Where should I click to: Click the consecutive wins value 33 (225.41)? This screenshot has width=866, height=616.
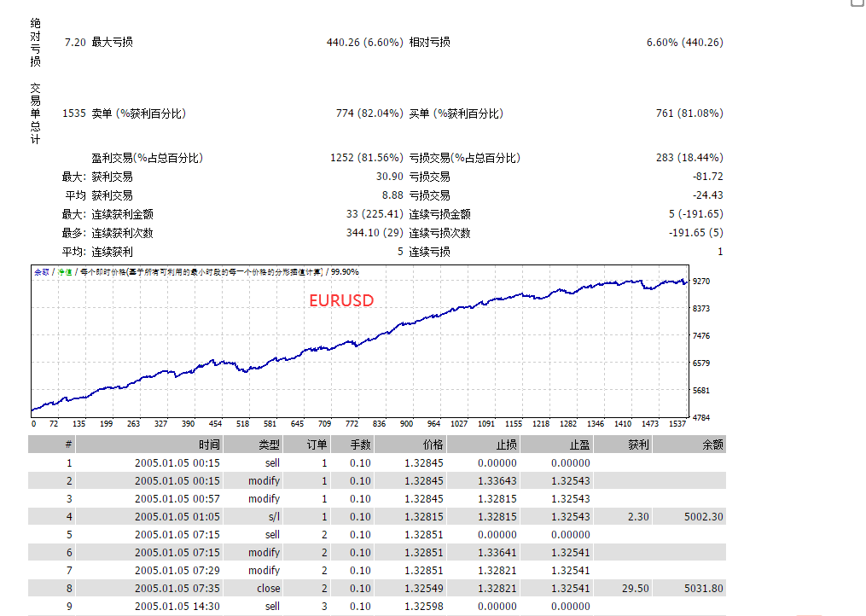tap(375, 214)
